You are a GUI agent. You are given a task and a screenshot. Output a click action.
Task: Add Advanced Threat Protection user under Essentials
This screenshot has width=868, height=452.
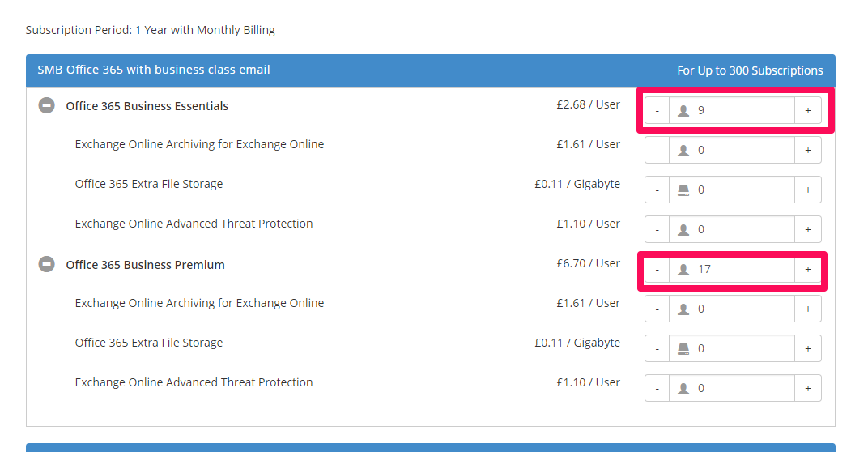[807, 229]
